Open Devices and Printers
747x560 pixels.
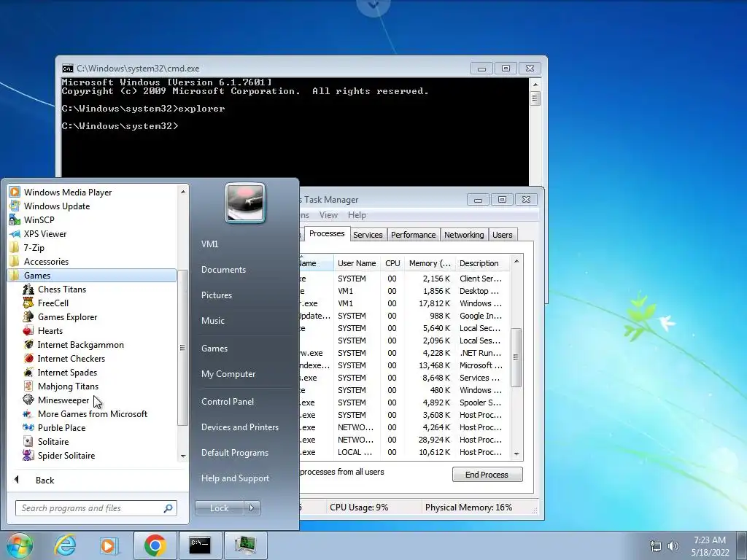(239, 427)
